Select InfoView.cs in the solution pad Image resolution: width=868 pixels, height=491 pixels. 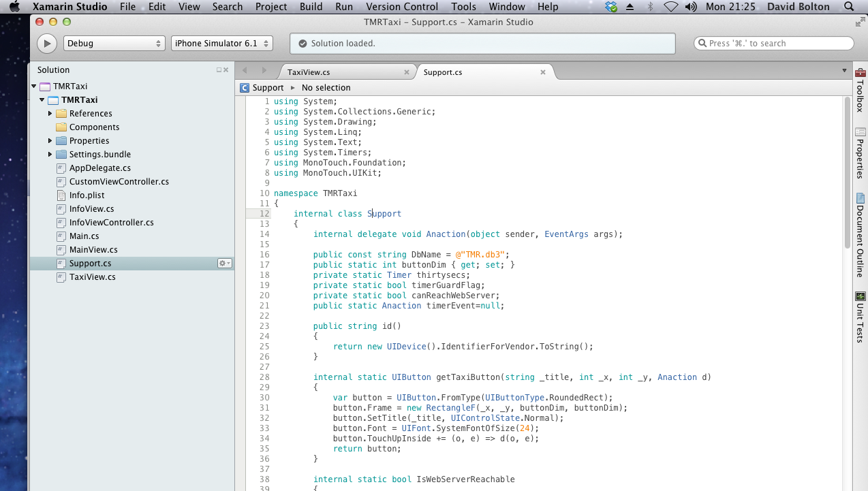[91, 209]
